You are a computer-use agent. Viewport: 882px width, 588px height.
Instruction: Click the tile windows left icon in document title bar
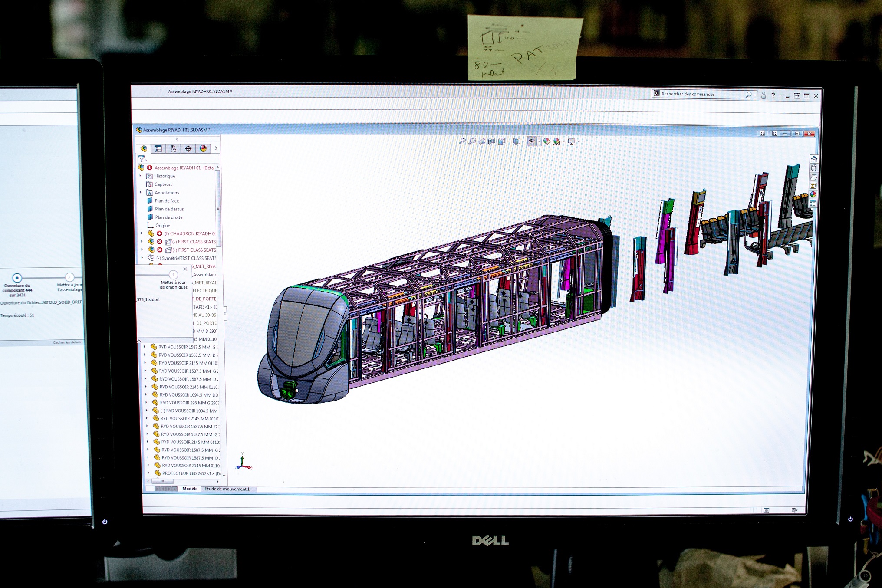(762, 134)
